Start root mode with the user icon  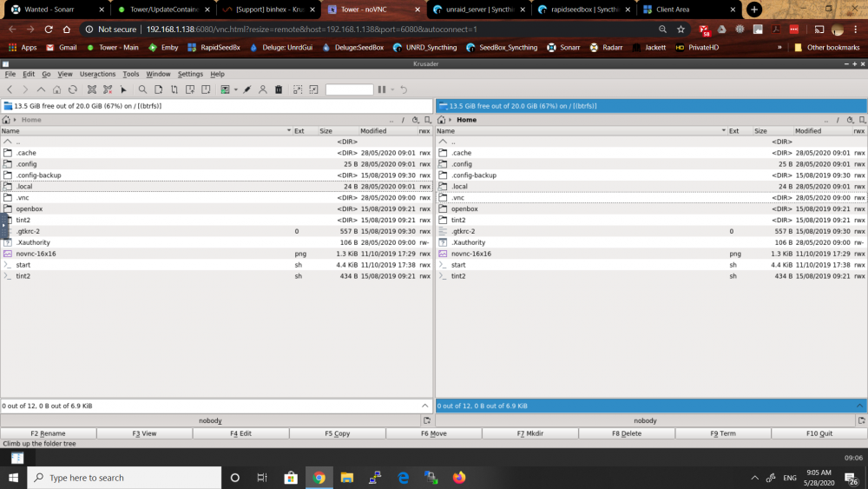[263, 89]
